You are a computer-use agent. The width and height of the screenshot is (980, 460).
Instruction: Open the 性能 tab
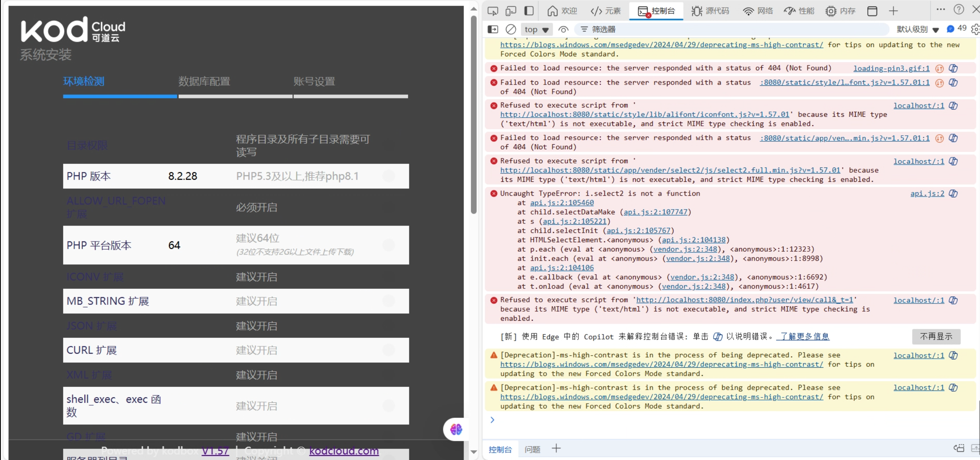799,11
